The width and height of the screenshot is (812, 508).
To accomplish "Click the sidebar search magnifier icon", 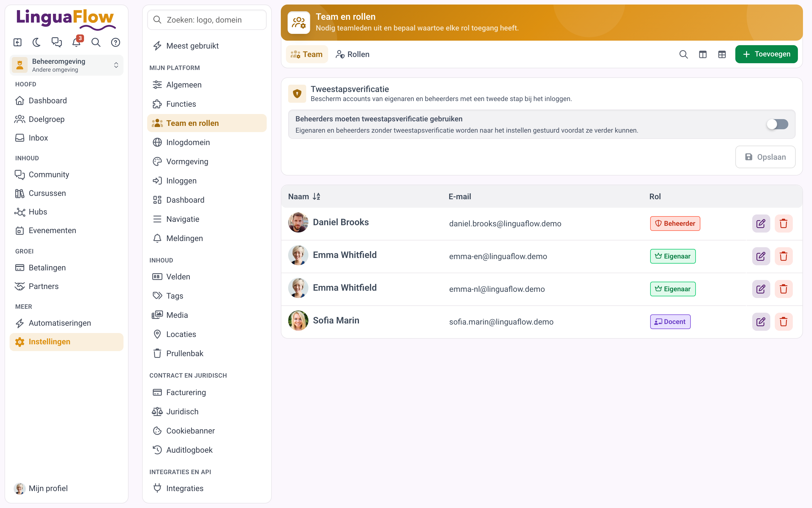I will (96, 42).
